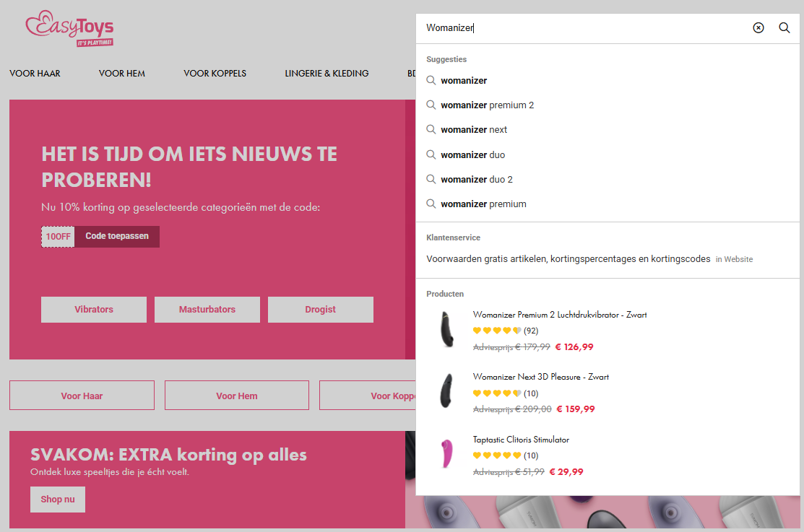Open 'Voorwaarden gratis artikelen' customer service link

(x=568, y=259)
